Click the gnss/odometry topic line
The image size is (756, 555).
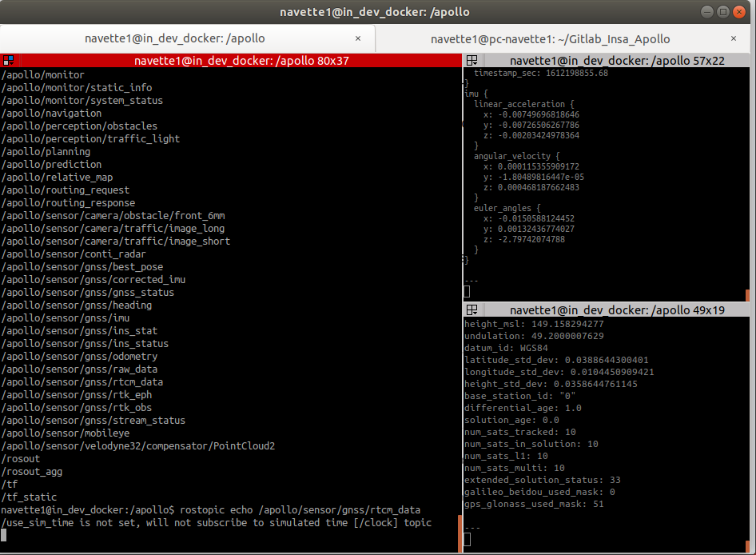coord(79,356)
